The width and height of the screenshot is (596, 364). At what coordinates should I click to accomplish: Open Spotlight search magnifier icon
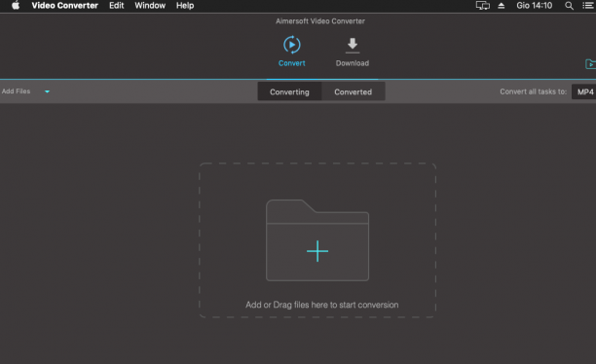[569, 6]
